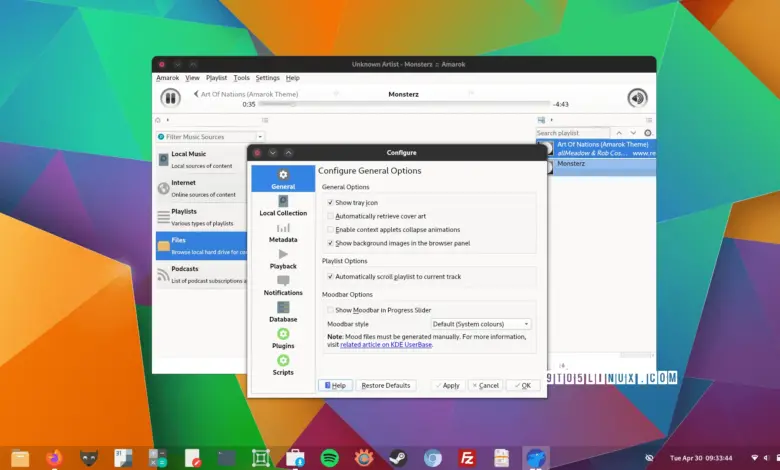780x470 pixels.
Task: Go to previous track Art Of Nations
Action: (x=246, y=94)
